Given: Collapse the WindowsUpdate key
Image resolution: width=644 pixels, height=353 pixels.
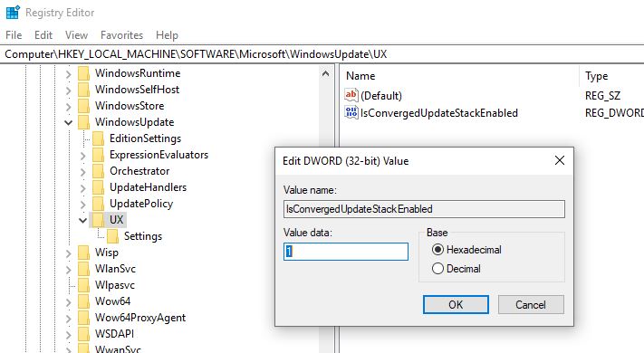Looking at the screenshot, I should [x=69, y=123].
